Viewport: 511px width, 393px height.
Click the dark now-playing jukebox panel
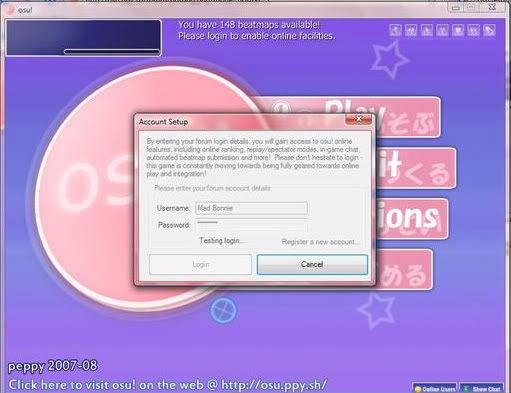point(83,38)
